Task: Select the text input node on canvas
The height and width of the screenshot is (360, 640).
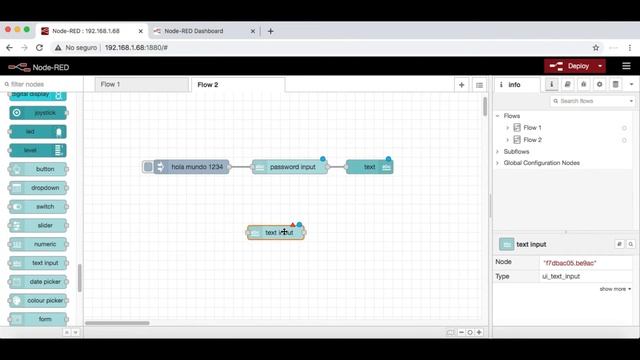Action: [276, 232]
